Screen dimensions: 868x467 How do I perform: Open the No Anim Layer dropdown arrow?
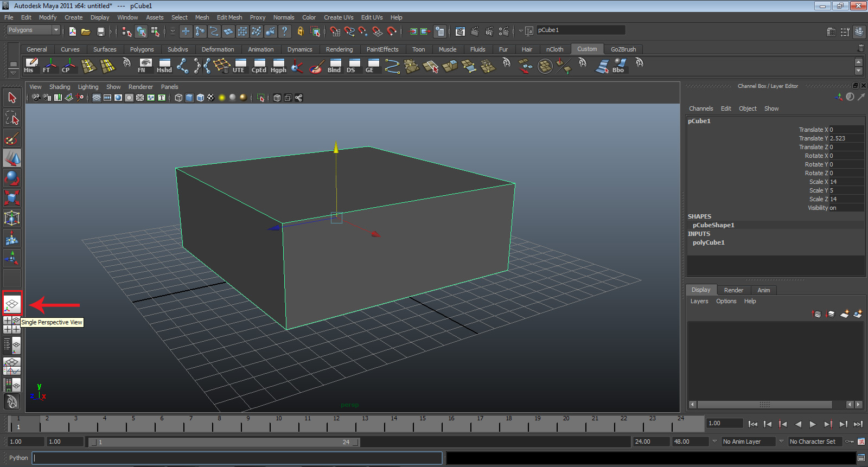[x=715, y=442]
